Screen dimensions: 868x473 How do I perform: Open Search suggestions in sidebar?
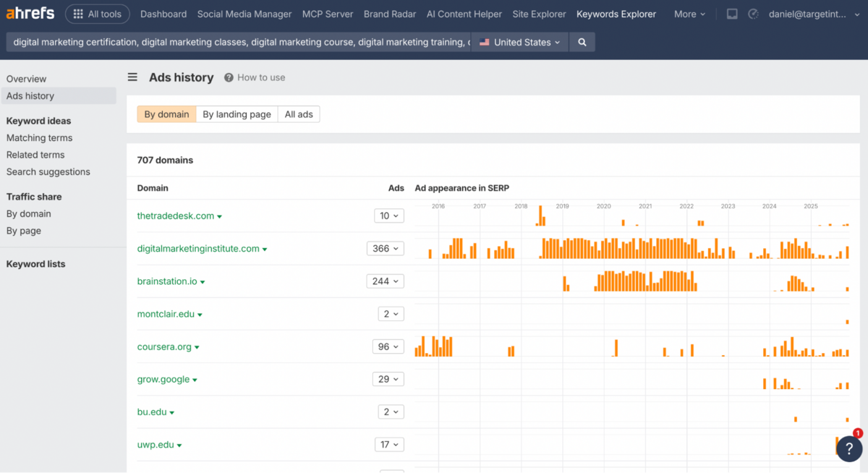(48, 171)
